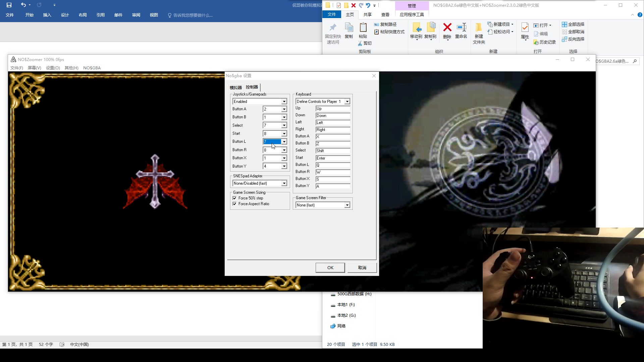Expand the Game Screen Filter combo box
The width and height of the screenshot is (644, 362).
pos(347,205)
